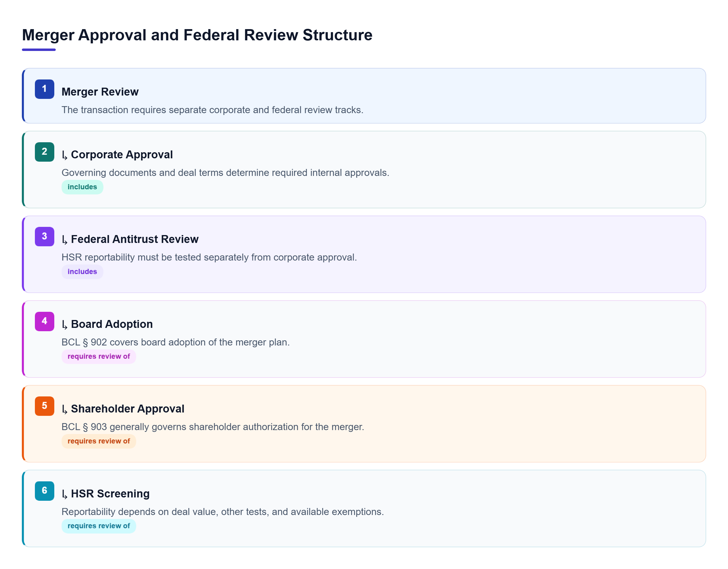Click the child arrow beside HSR Screening

coord(65,494)
